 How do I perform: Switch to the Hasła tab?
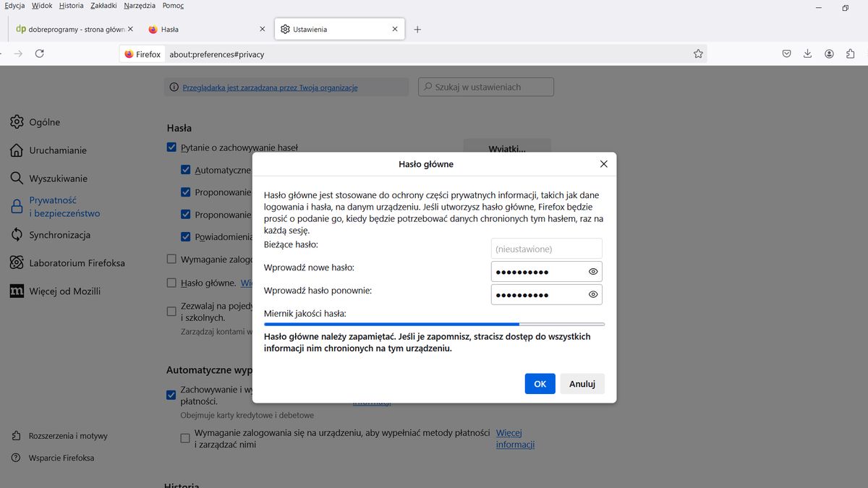pyautogui.click(x=171, y=30)
